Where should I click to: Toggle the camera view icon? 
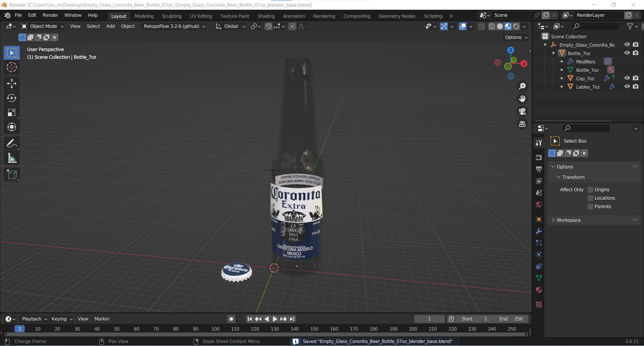tap(522, 111)
